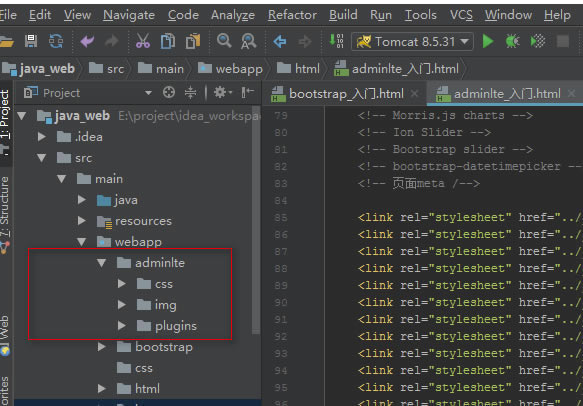Select the resources folder in tree
The image size is (583, 406).
pyautogui.click(x=143, y=221)
